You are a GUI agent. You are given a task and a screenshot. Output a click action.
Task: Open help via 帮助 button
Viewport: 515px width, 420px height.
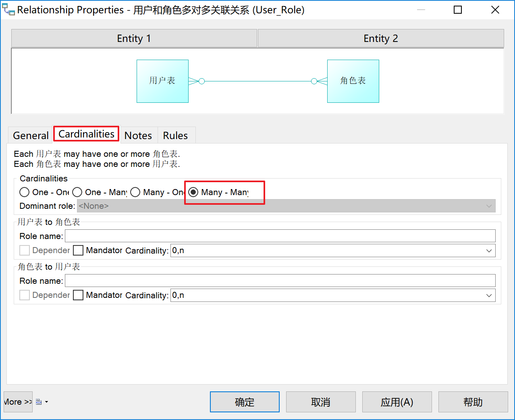coord(473,402)
